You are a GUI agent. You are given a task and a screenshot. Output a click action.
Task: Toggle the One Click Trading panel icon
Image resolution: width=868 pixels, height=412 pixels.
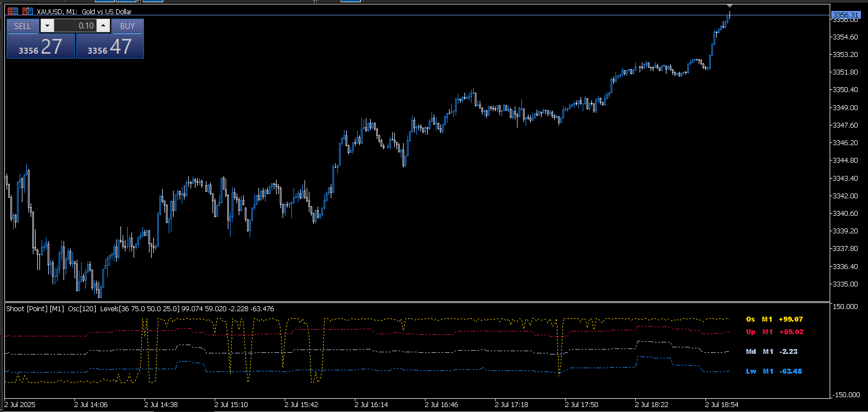(x=13, y=11)
